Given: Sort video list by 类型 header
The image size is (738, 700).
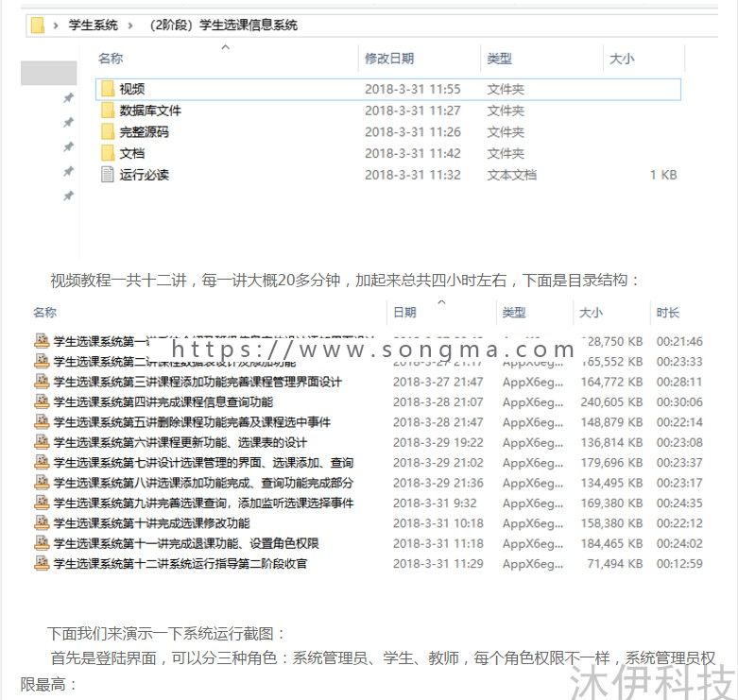Looking at the screenshot, I should 514,313.
